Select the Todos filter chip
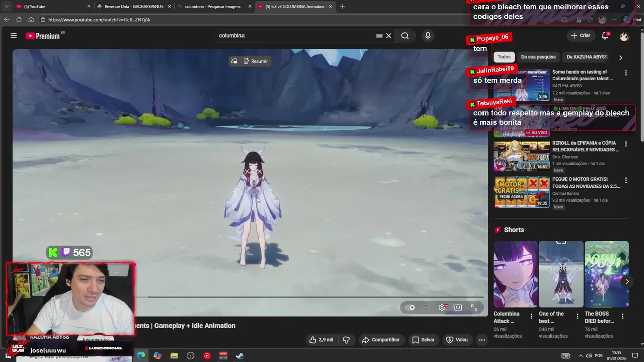 pos(504,57)
